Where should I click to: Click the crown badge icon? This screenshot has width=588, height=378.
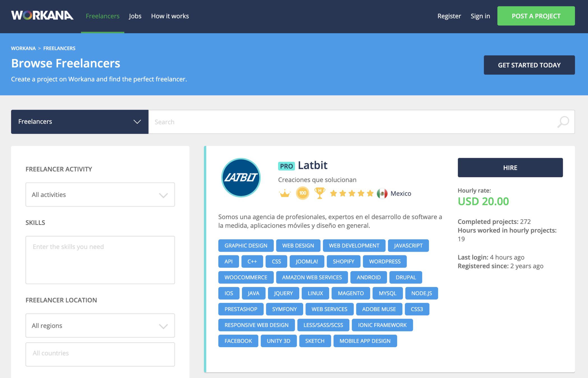(285, 193)
